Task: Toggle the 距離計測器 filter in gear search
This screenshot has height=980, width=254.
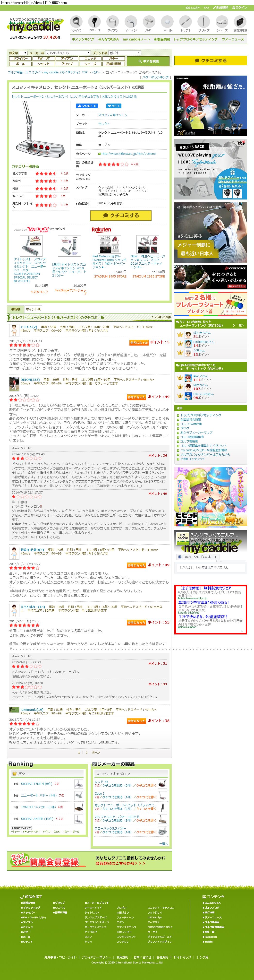Action: click(113, 64)
